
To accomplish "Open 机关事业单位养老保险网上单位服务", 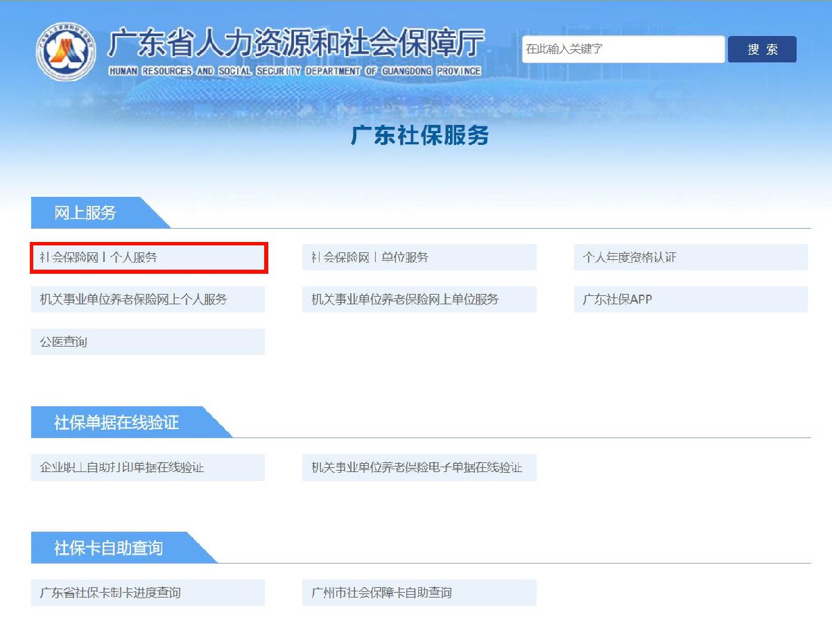I will pyautogui.click(x=419, y=299).
